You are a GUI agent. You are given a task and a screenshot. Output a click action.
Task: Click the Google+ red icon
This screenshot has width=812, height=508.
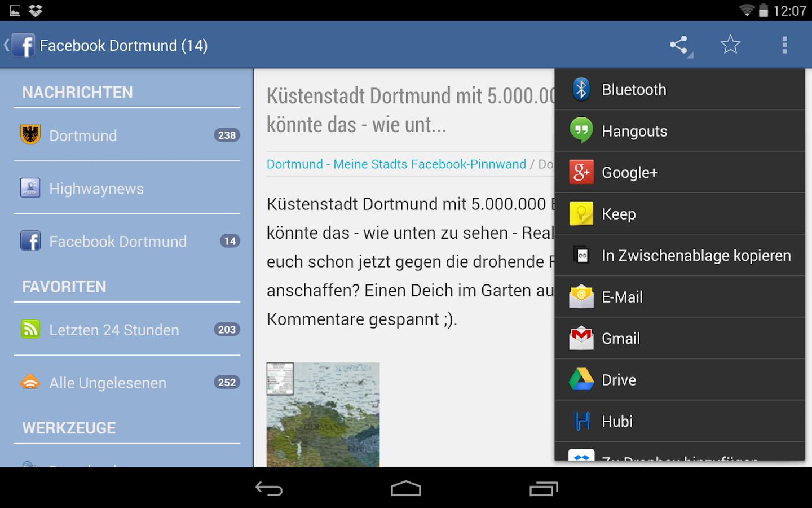[x=581, y=172]
